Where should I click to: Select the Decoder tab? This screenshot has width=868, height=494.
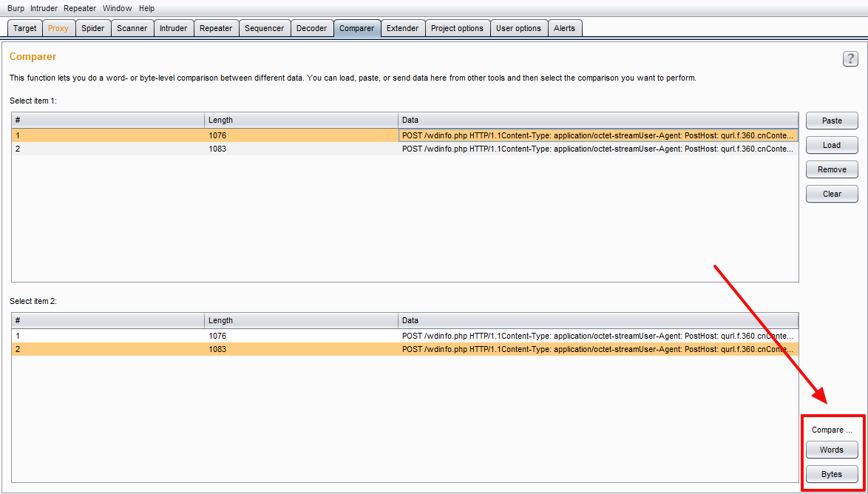click(x=311, y=28)
